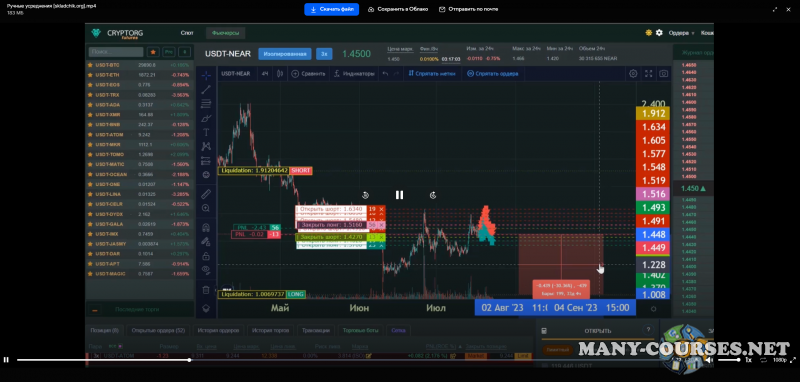Open the История ордеров tab
This screenshot has height=382, width=800.
pyautogui.click(x=219, y=330)
